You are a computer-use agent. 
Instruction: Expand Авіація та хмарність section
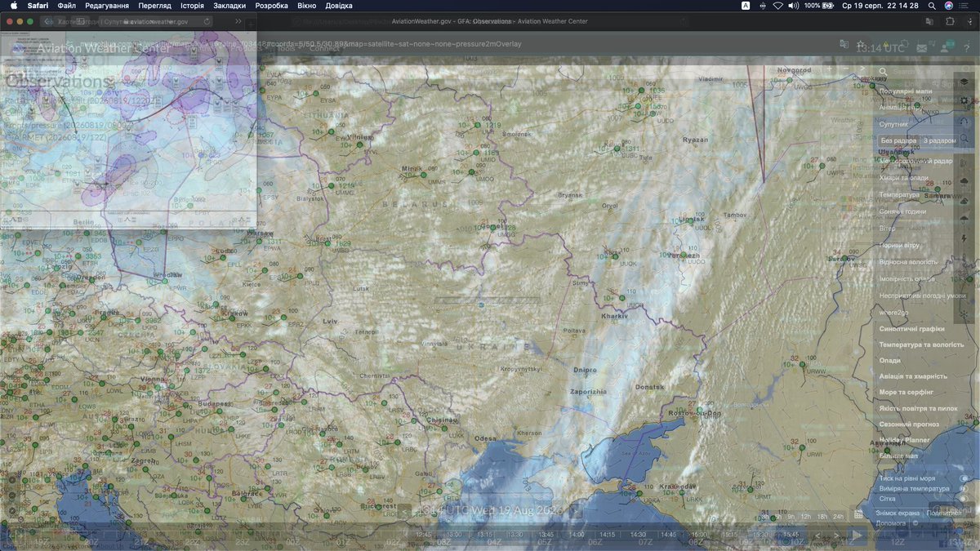[x=913, y=376]
